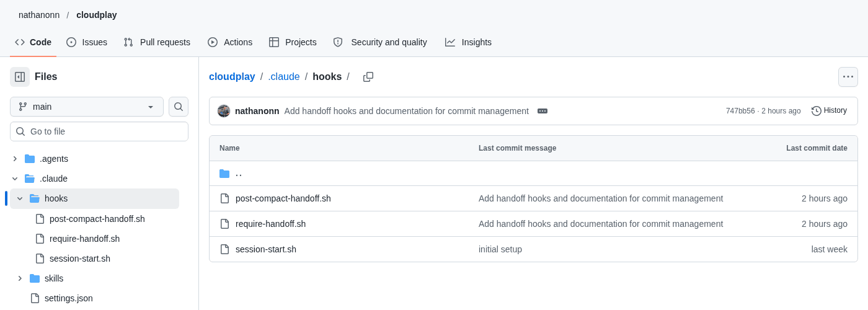
Task: Copy the path with the clipboard icon
Action: pyautogui.click(x=368, y=77)
